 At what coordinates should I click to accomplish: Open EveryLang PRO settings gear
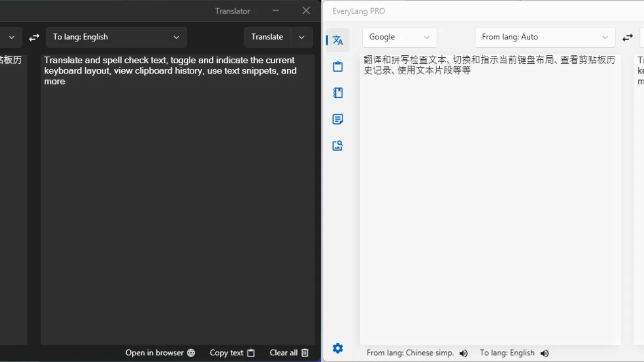[338, 348]
